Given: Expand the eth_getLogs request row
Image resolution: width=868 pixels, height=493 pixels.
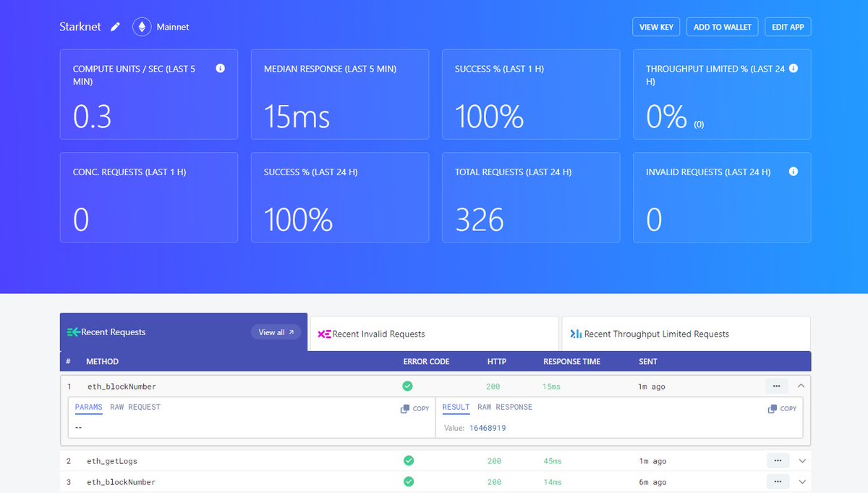Looking at the screenshot, I should 801,460.
